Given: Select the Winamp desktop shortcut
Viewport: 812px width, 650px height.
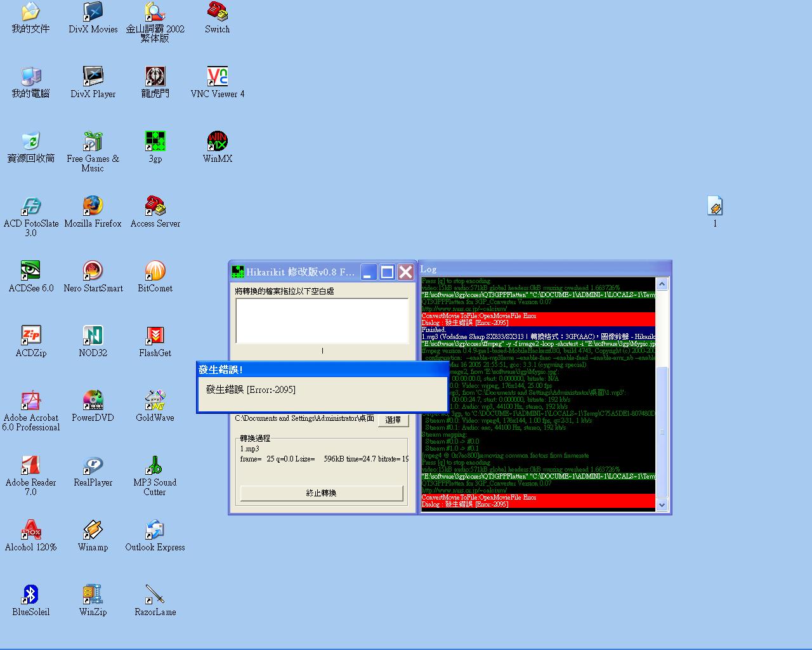Looking at the screenshot, I should tap(93, 530).
